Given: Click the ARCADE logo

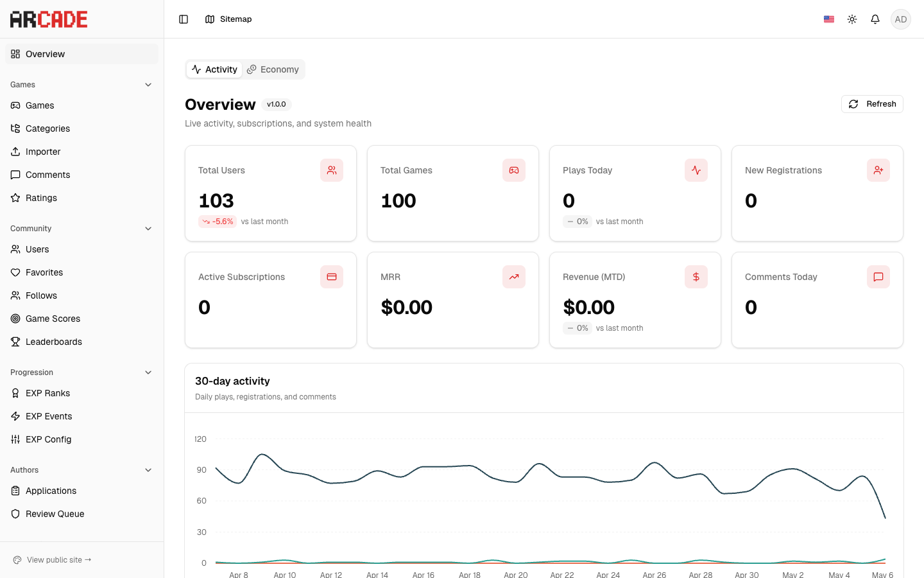Looking at the screenshot, I should 49,19.
